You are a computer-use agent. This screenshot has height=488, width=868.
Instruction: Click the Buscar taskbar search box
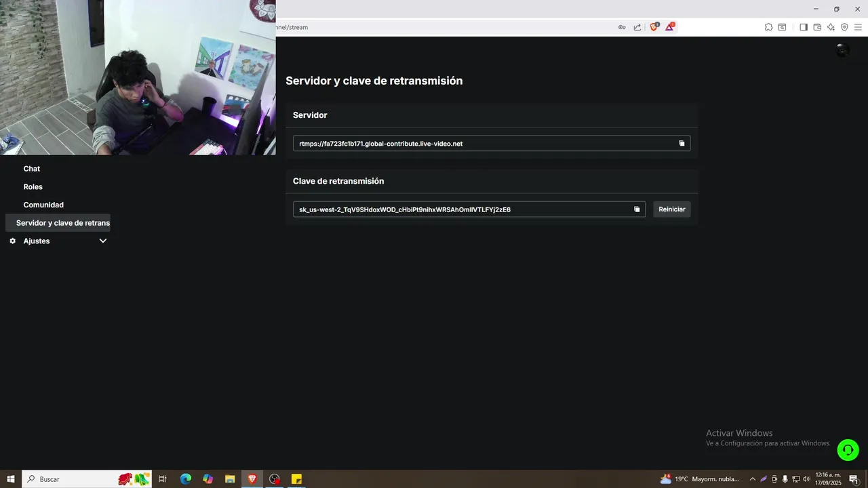(88, 479)
